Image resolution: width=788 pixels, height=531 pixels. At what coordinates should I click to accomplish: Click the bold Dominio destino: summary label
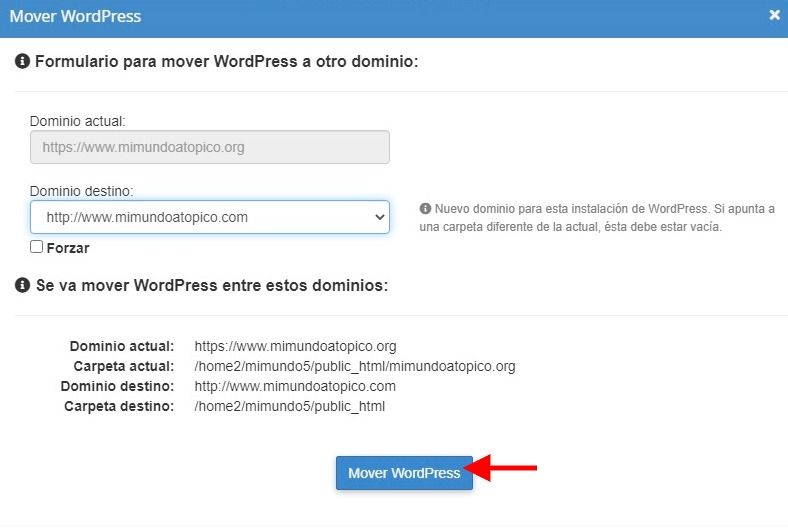coord(117,386)
